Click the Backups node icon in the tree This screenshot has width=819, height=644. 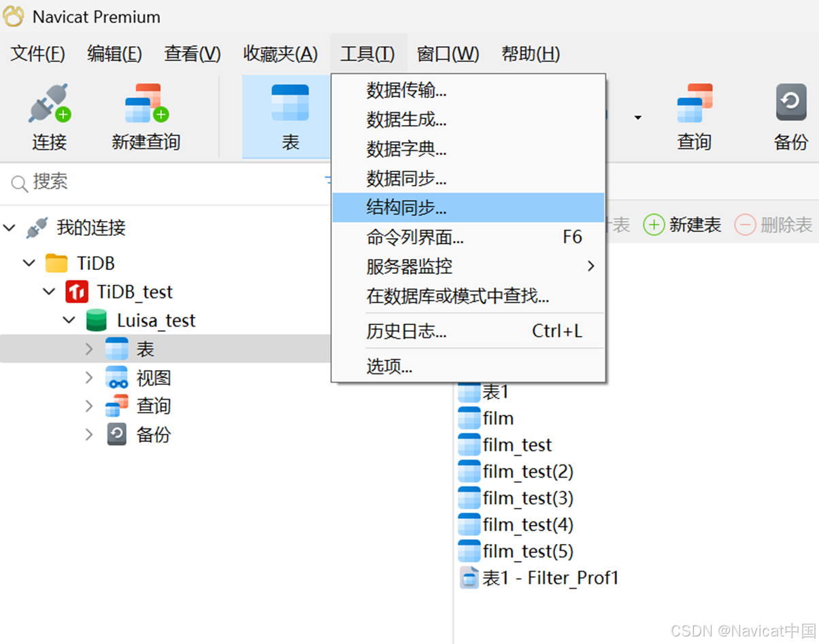(x=117, y=435)
